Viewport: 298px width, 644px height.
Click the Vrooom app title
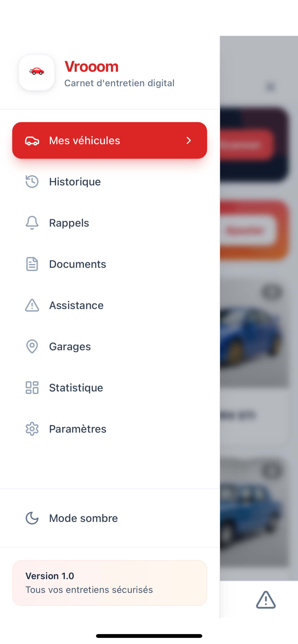91,67
